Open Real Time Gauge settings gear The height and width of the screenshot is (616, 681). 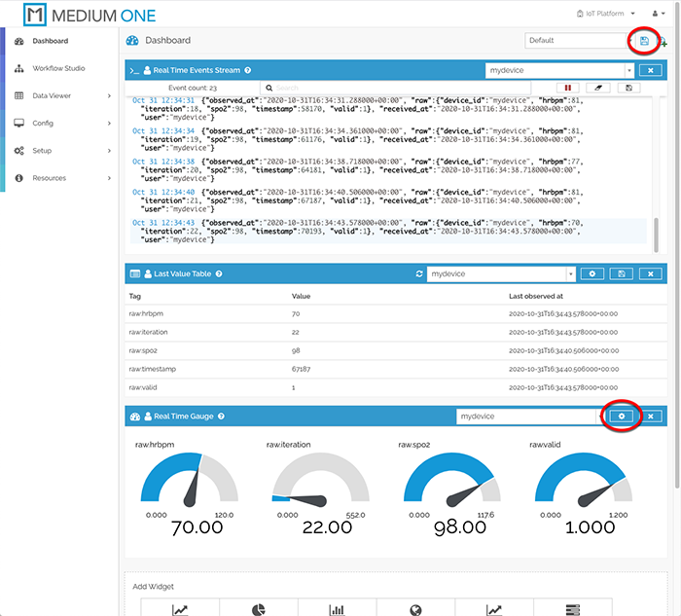624,417
